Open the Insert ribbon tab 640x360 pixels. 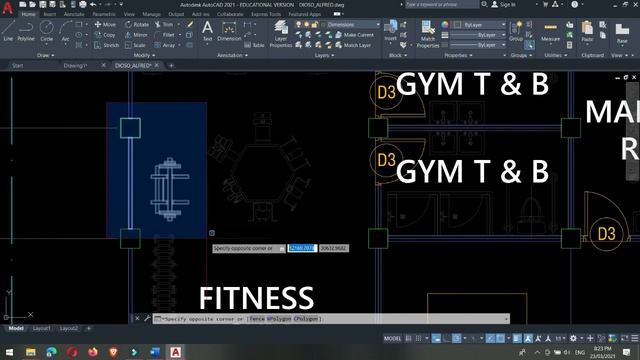[50, 14]
